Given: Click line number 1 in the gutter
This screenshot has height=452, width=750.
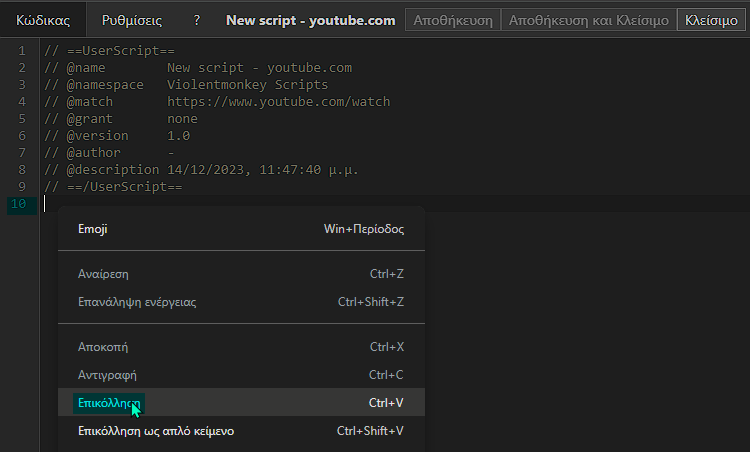Looking at the screenshot, I should click(22, 51).
